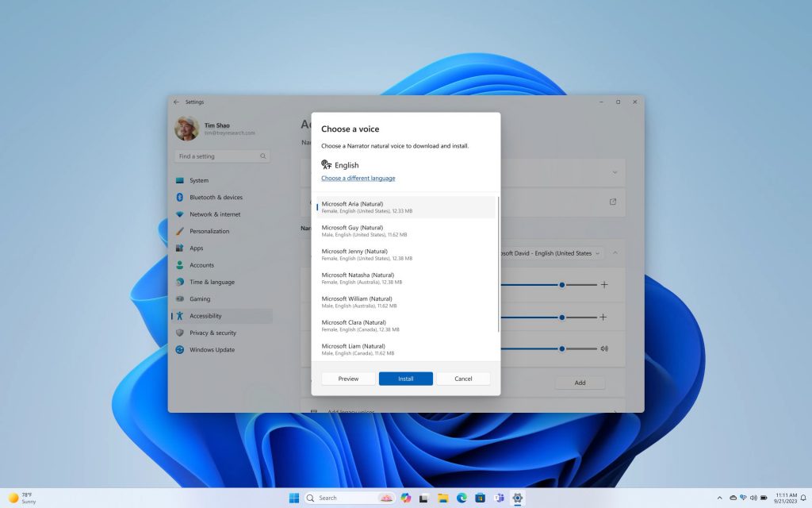Click the Windows Update icon
The image size is (812, 508).
pos(182,349)
